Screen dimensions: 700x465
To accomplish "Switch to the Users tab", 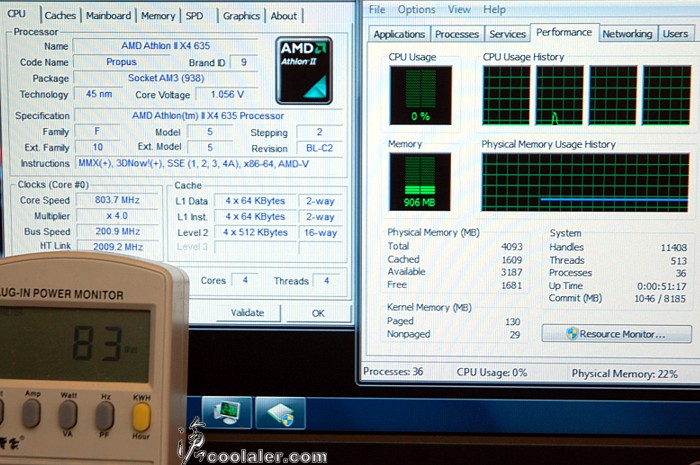I will point(675,34).
